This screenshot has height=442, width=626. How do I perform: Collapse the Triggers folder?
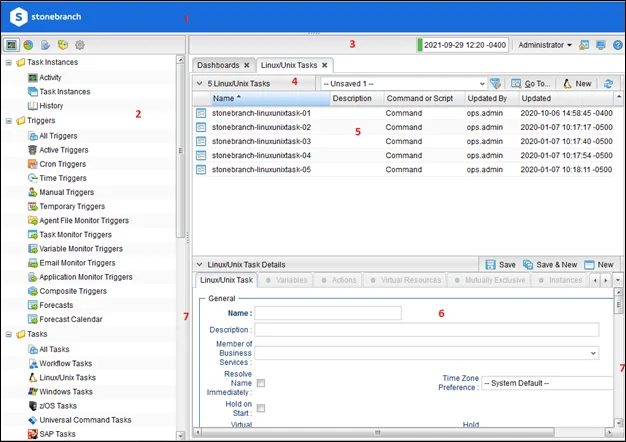coord(9,121)
